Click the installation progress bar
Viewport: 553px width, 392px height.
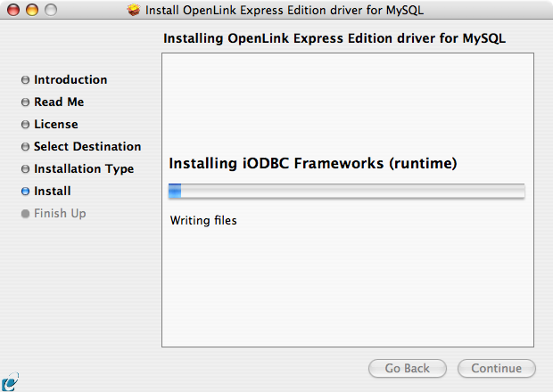click(x=347, y=191)
